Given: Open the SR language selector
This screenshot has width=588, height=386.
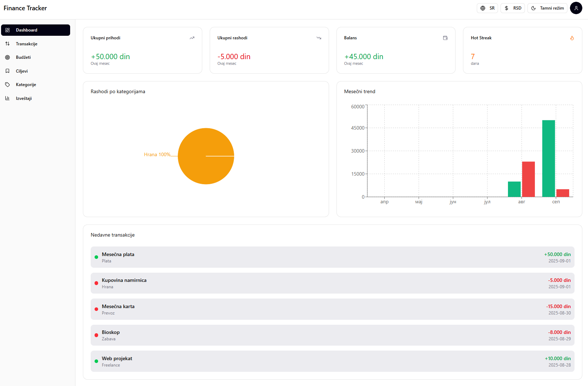Looking at the screenshot, I should tap(487, 8).
